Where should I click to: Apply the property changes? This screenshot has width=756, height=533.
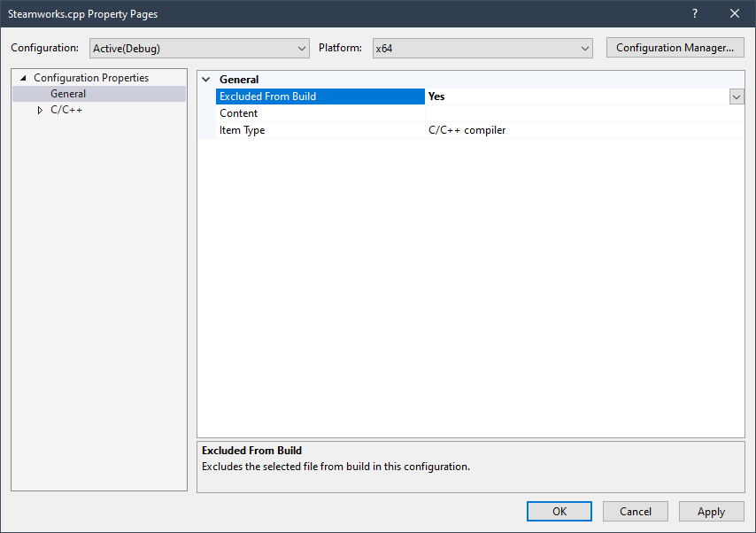(x=711, y=512)
